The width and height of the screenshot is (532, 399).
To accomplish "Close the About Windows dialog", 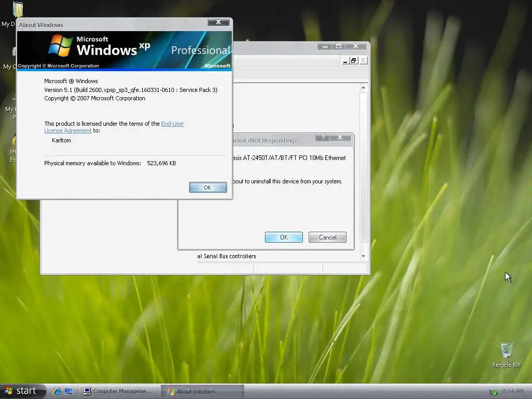I will pos(219,22).
